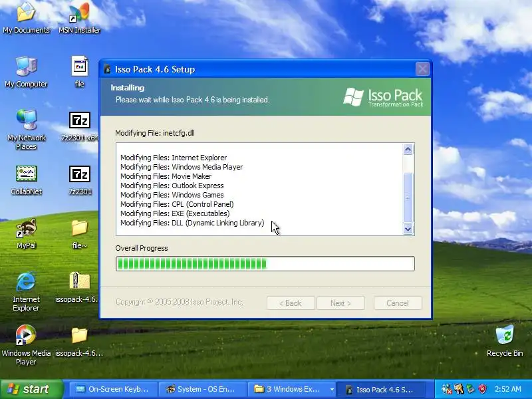Close the Isso Pack 4.6 Setup window
The height and width of the screenshot is (399, 532).
(x=422, y=69)
